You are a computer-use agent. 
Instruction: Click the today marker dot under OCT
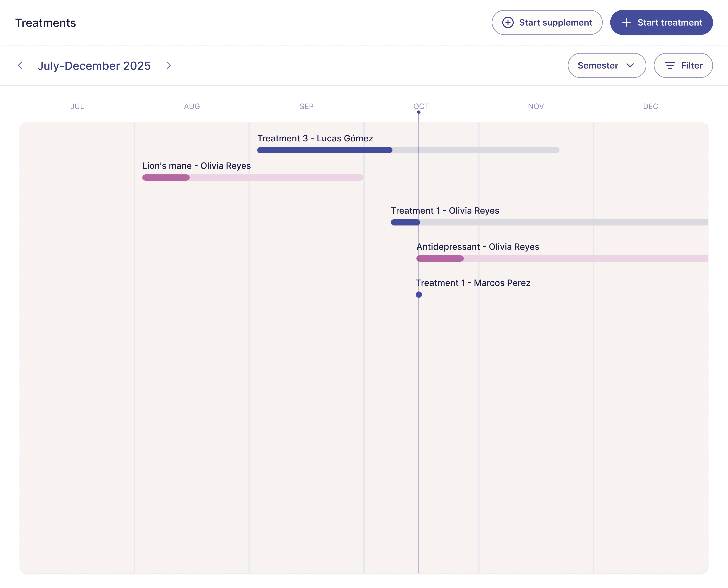[x=419, y=112]
